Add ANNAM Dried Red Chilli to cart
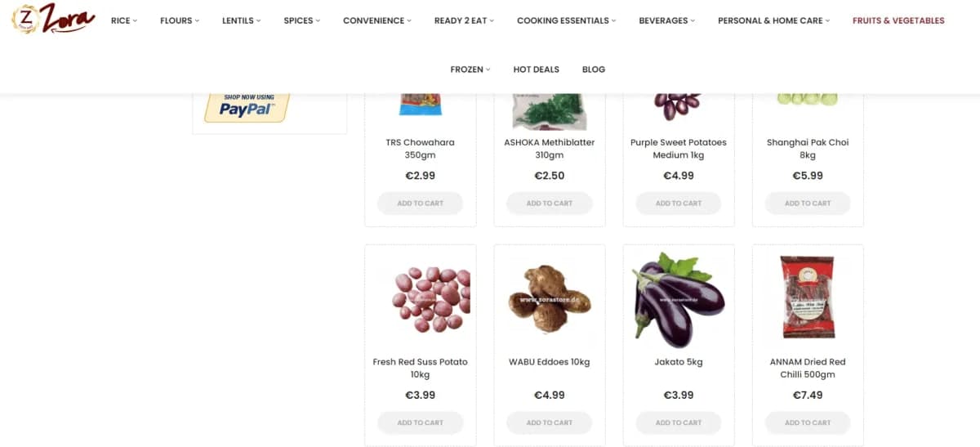Viewport: 980px width, 447px height. [x=808, y=422]
